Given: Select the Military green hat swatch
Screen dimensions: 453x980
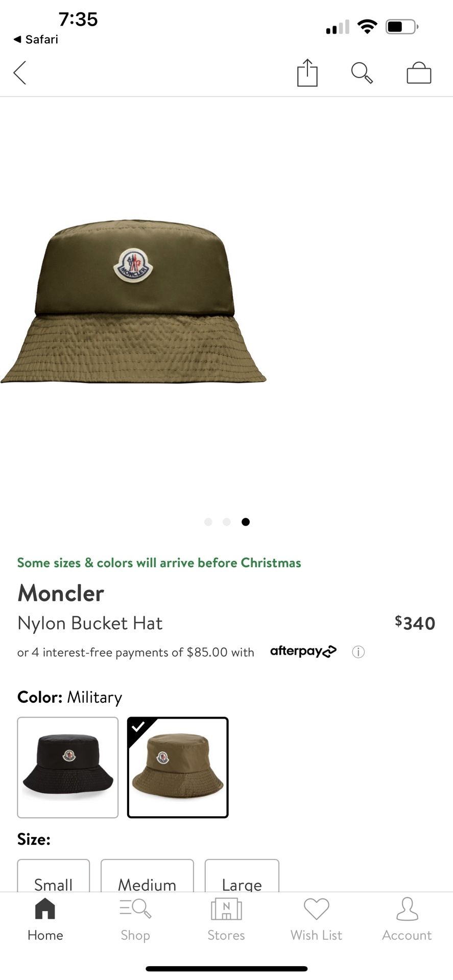Looking at the screenshot, I should 178,767.
